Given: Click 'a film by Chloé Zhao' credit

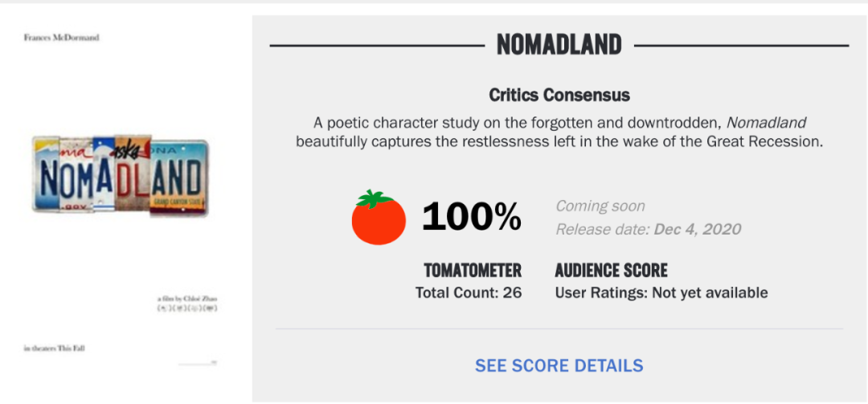Looking at the screenshot, I should point(187,299).
